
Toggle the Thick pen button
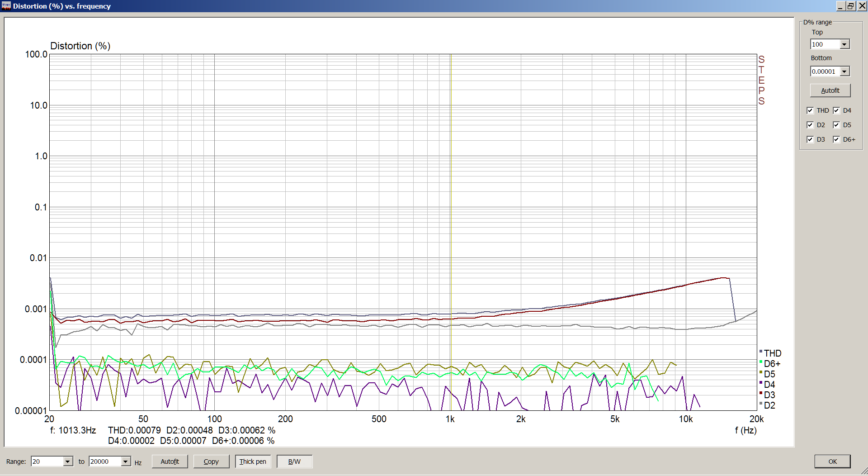(x=253, y=462)
